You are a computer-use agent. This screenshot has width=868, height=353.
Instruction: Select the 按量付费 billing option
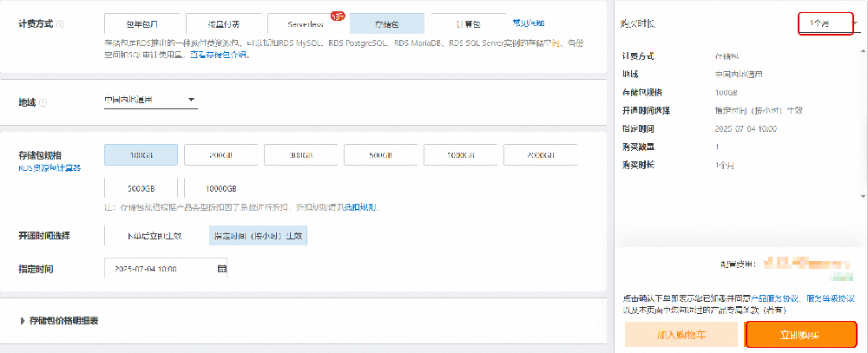[x=221, y=23]
